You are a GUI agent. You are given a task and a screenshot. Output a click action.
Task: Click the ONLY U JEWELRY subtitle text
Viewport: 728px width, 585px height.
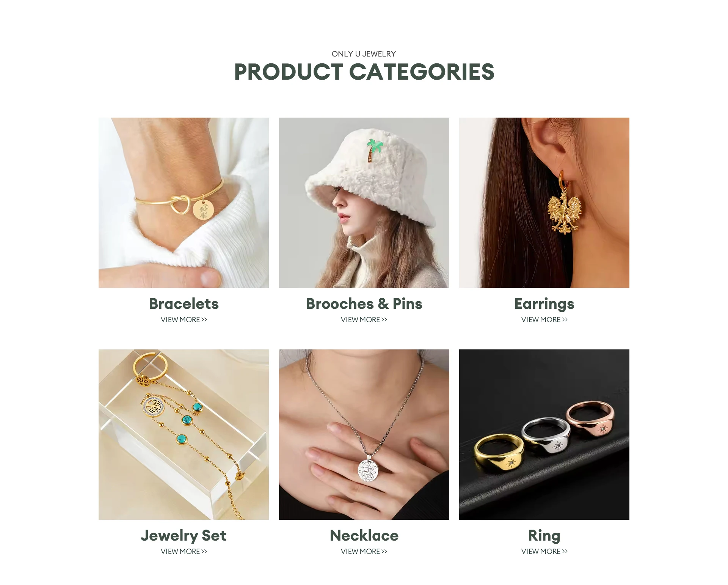click(x=364, y=54)
